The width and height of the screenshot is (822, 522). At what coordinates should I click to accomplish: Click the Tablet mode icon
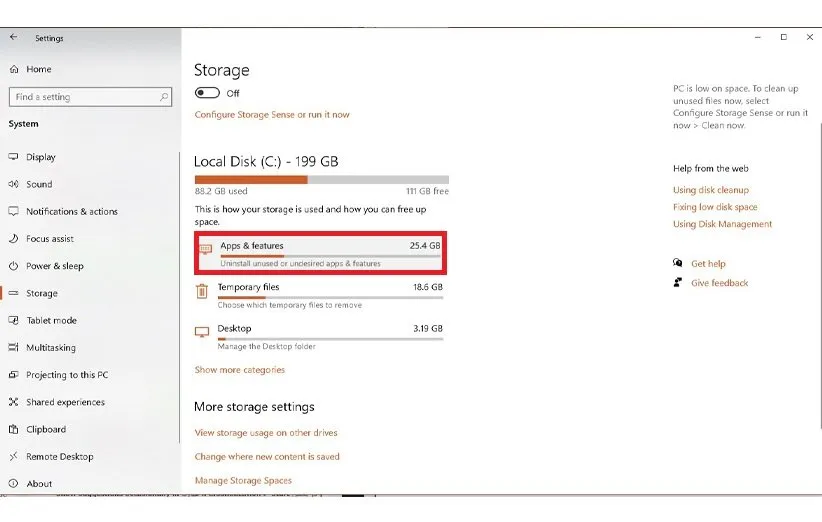(14, 320)
